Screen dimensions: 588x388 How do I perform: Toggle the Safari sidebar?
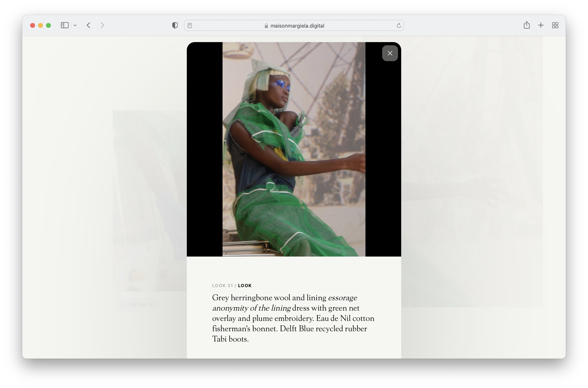pos(65,25)
